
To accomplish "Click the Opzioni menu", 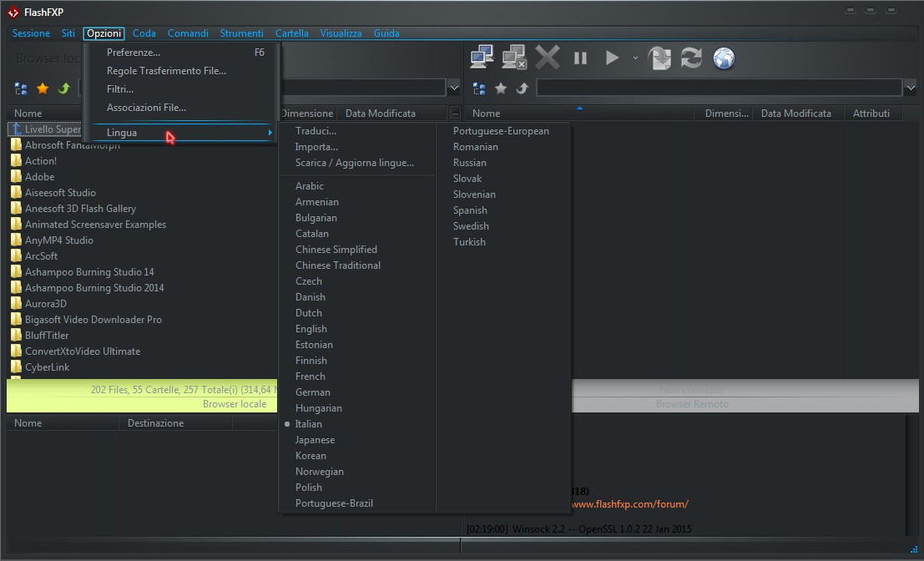I will pos(104,33).
